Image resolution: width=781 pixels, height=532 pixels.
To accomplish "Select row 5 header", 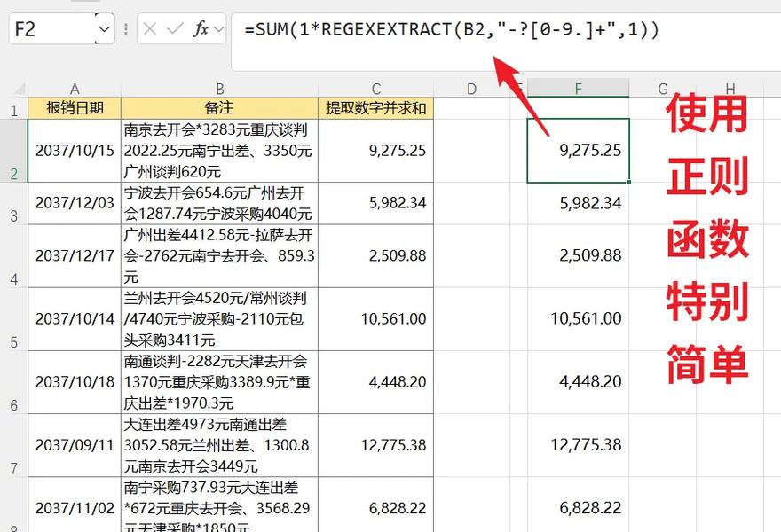I will click(x=14, y=319).
